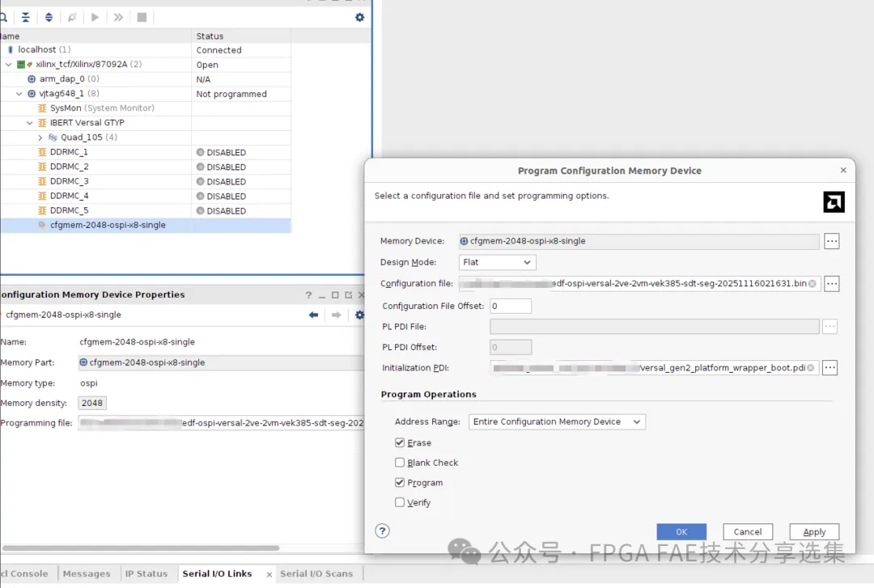The width and height of the screenshot is (874, 588).
Task: Open browse button next to Memory Device
Action: pos(831,241)
